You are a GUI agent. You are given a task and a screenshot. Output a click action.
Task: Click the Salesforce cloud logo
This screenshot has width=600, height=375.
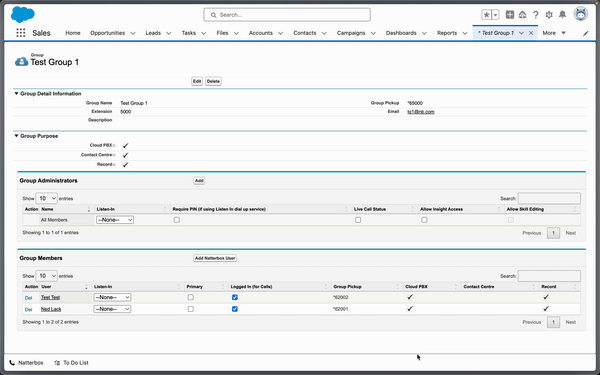23,15
